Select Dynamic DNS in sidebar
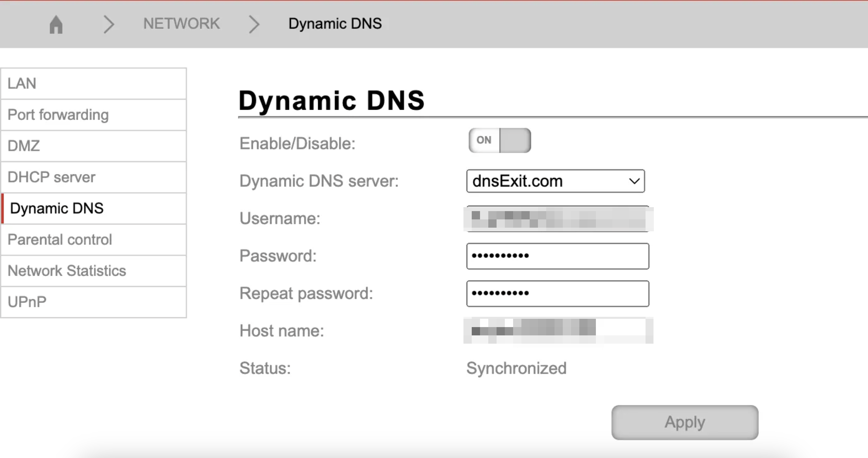Image resolution: width=868 pixels, height=458 pixels. coord(93,208)
